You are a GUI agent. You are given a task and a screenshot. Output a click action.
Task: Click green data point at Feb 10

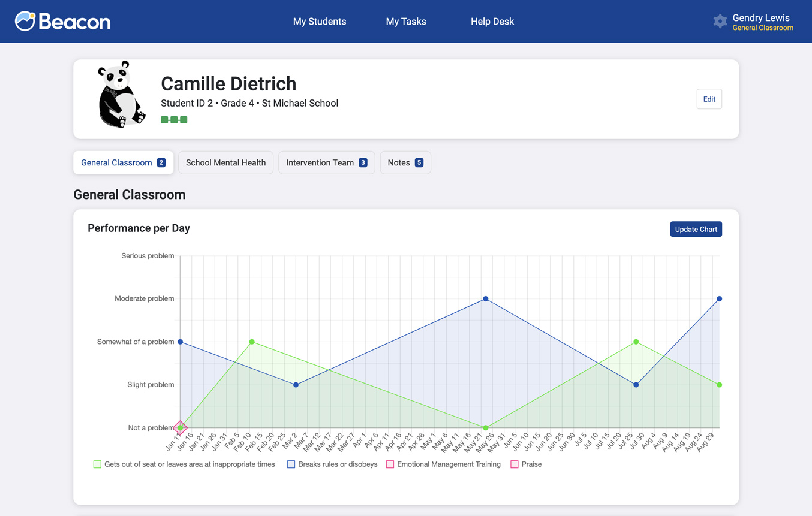[x=252, y=342]
